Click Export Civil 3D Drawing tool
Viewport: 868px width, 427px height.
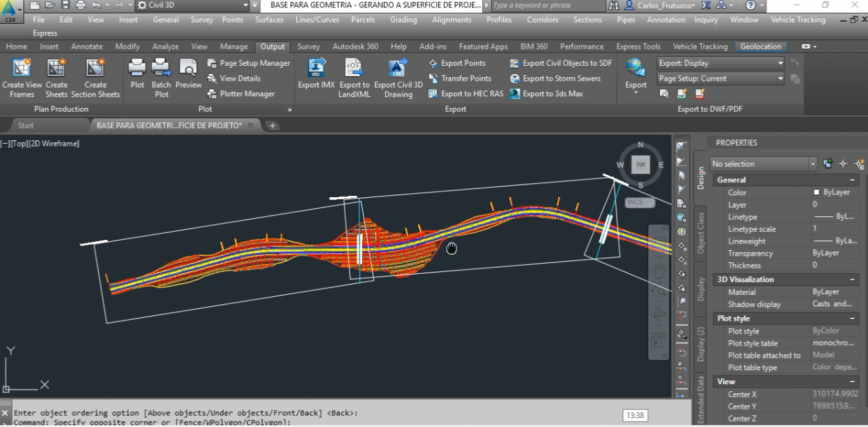398,79
